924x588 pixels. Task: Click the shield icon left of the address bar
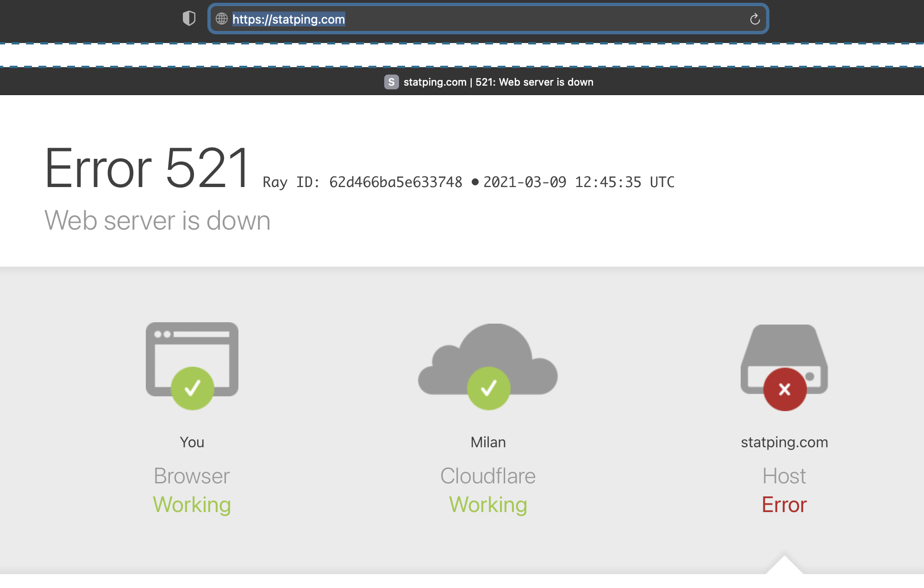click(x=189, y=19)
